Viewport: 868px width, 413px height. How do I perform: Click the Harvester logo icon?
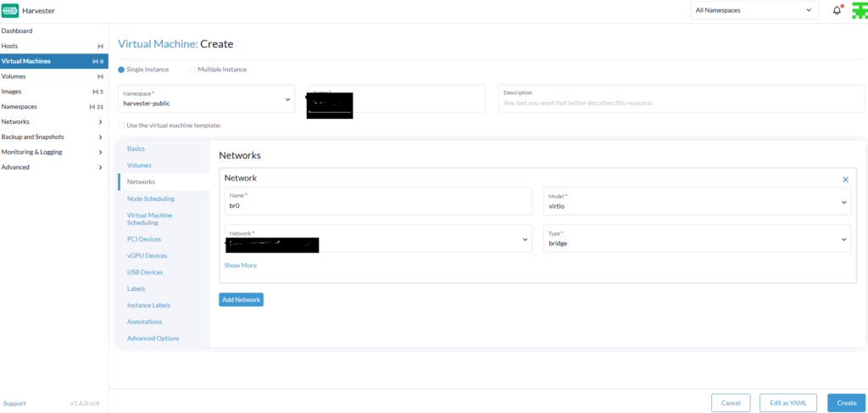coord(10,10)
